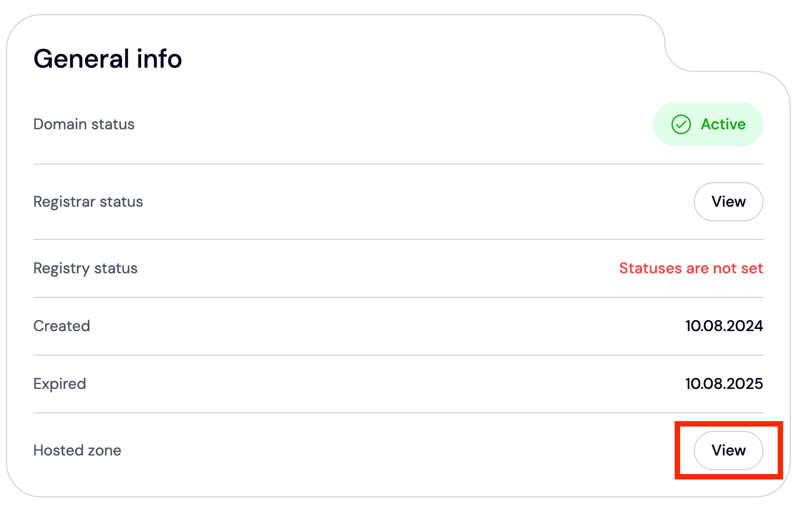
Task: Click the divider below the Created row
Action: pos(398,355)
